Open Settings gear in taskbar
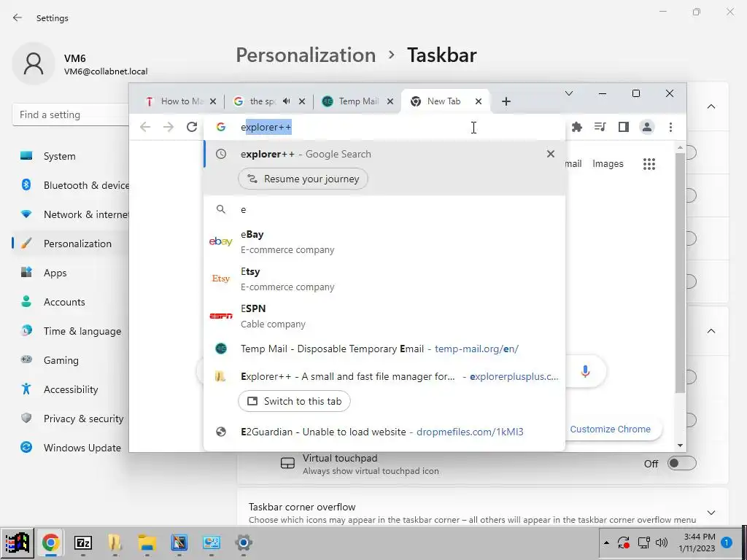Viewport: 747px width, 560px height. tap(244, 542)
